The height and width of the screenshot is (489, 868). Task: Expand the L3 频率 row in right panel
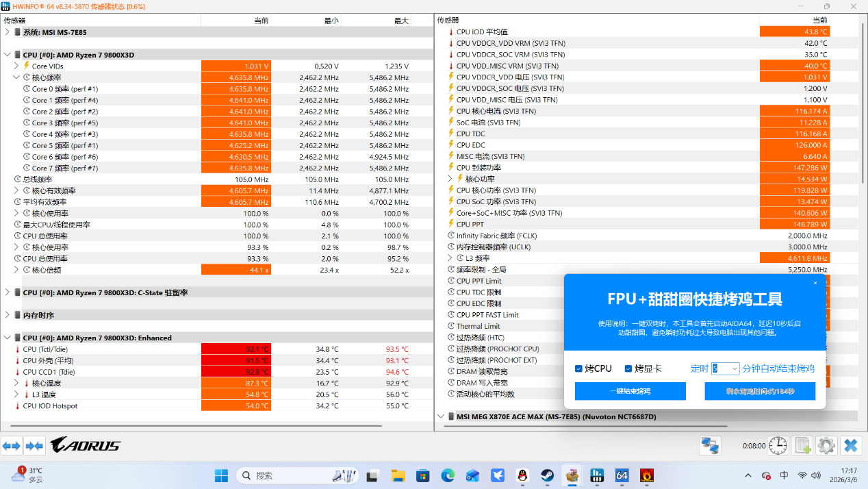coord(450,258)
